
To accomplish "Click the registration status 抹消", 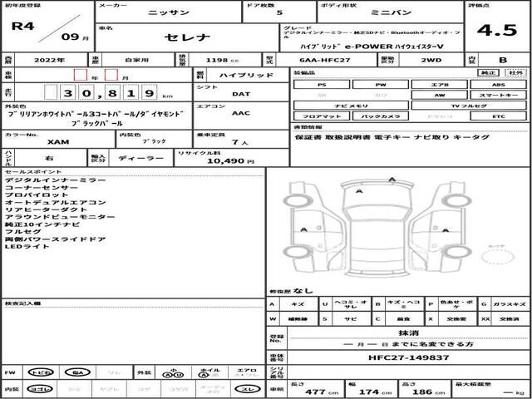I will pyautogui.click(x=407, y=333).
